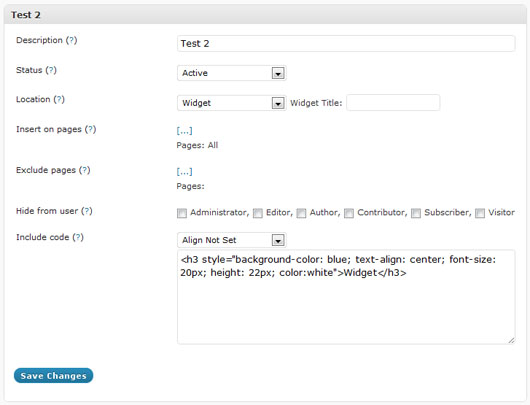
Task: Open help for Exclude pages
Action: point(85,170)
